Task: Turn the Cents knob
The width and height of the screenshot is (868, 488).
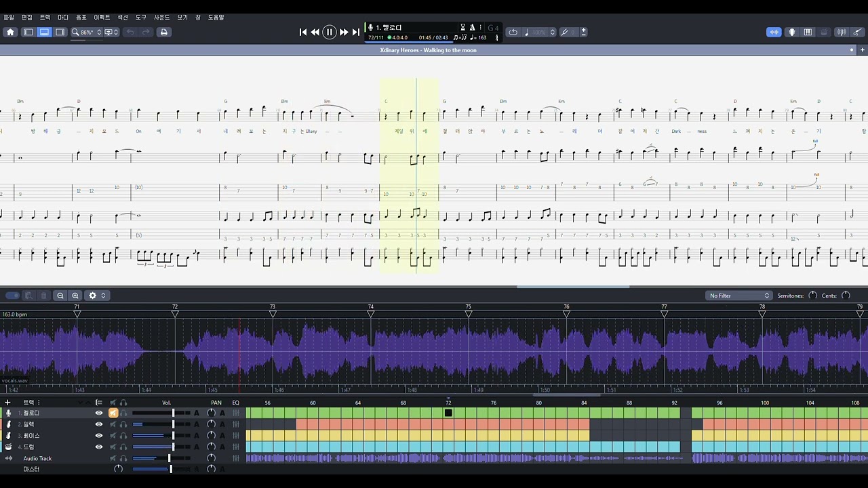Action: pyautogui.click(x=846, y=296)
